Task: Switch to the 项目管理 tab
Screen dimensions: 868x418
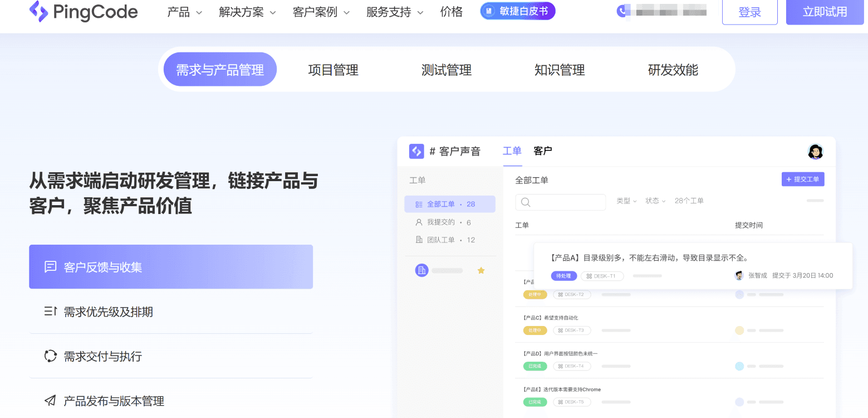Action: coord(333,70)
